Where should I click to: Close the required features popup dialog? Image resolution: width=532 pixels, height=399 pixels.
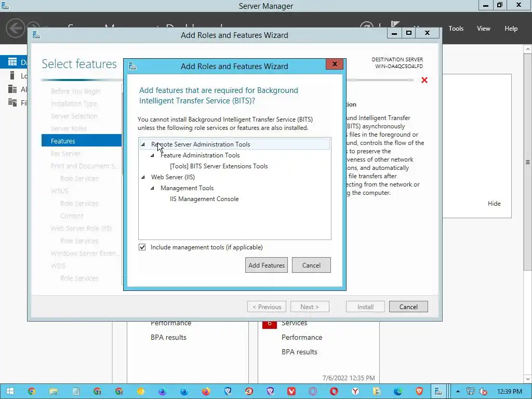click(x=335, y=64)
